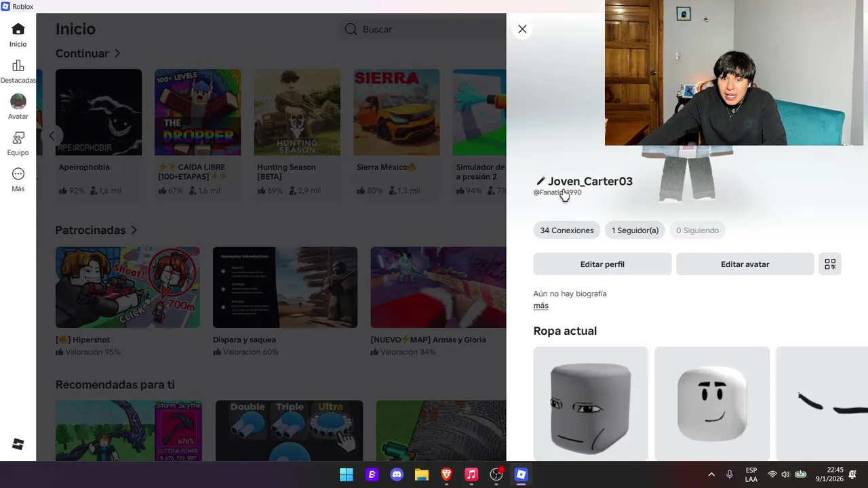Click the search magnifier icon
868x488 pixels.
pos(351,29)
